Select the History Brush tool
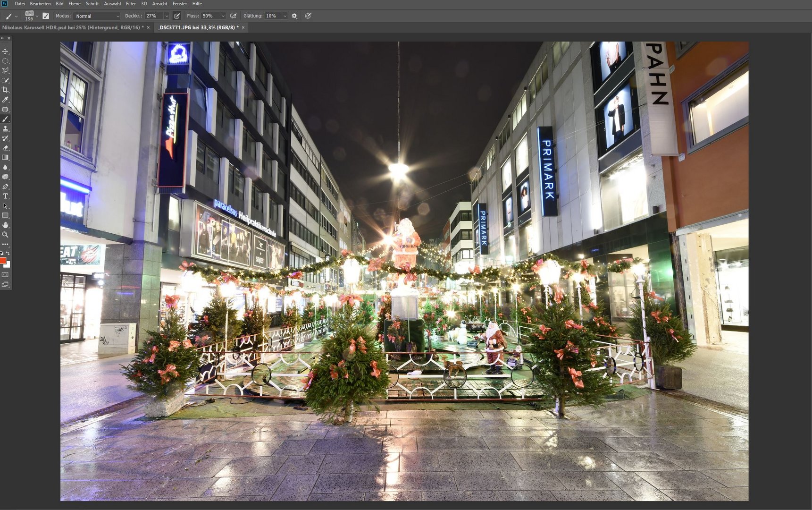The image size is (812, 510). [x=5, y=138]
